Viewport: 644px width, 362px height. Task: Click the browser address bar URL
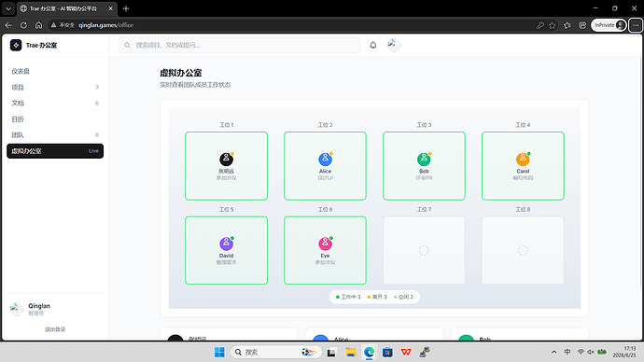click(x=106, y=25)
